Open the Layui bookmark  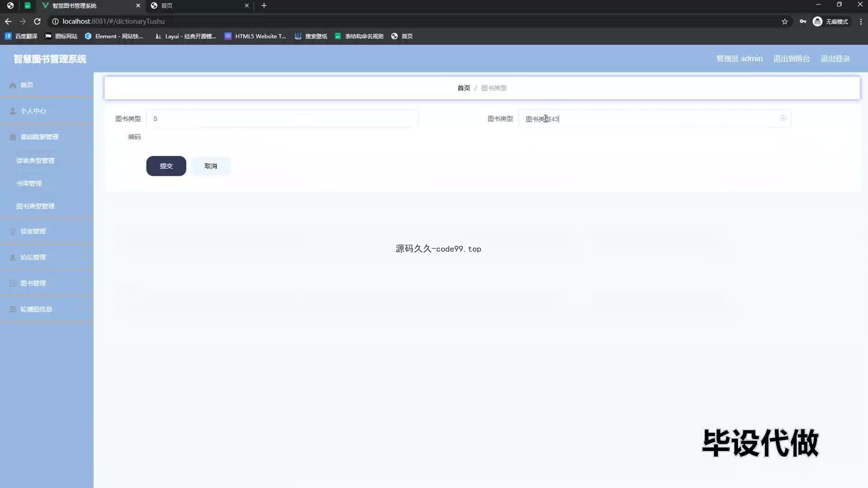point(185,36)
